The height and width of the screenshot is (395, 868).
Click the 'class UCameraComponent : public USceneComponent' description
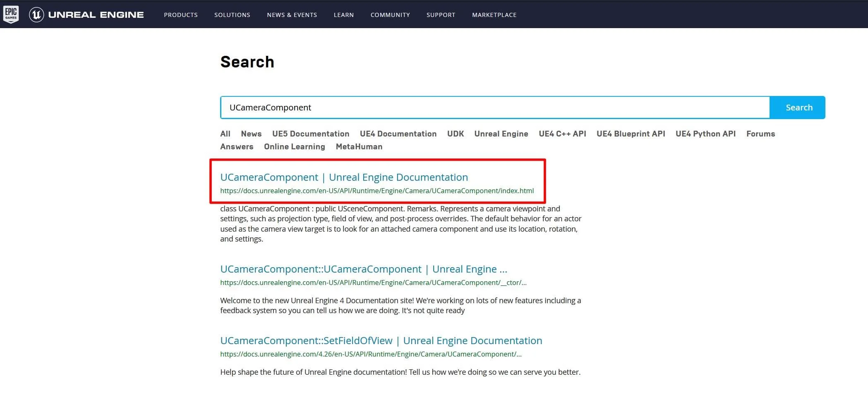401,224
